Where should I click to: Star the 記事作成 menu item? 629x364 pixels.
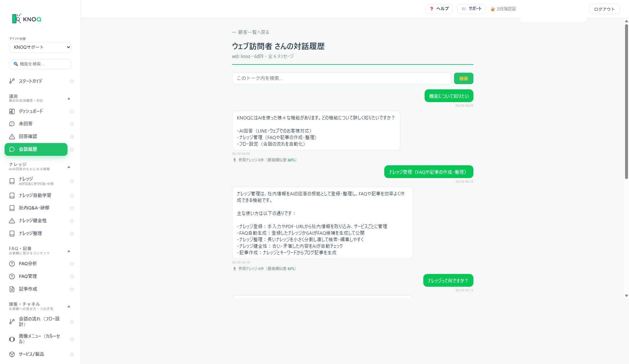point(72,289)
